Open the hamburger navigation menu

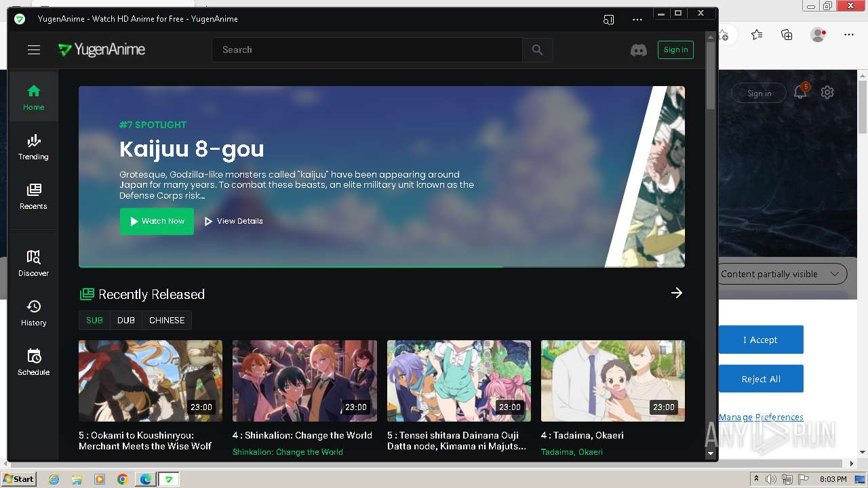coord(34,49)
